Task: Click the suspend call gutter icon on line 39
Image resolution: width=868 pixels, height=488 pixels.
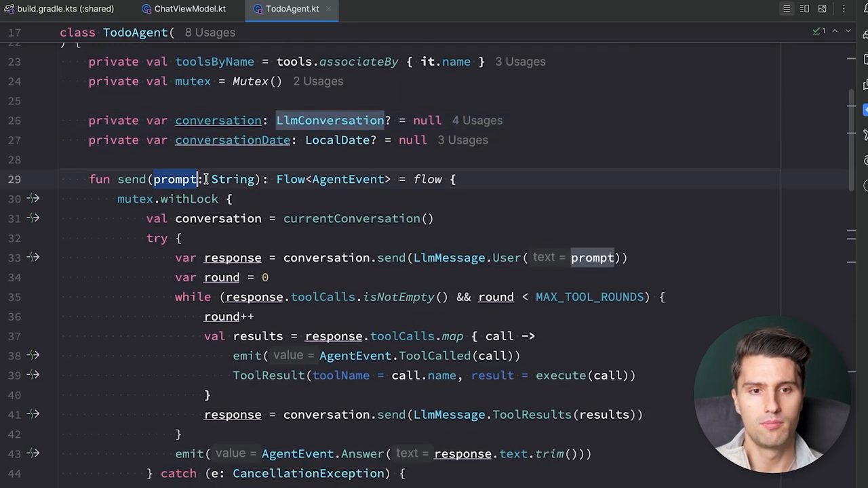Action: pos(33,375)
